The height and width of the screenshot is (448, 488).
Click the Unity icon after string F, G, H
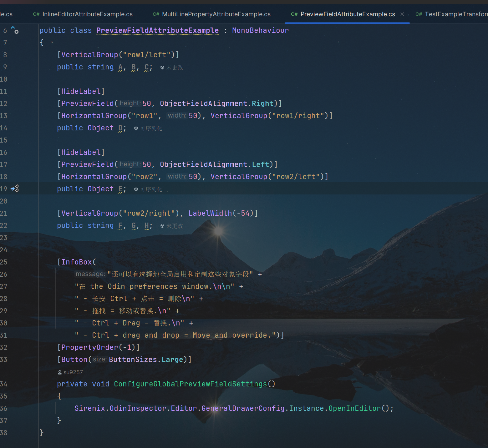coord(162,226)
